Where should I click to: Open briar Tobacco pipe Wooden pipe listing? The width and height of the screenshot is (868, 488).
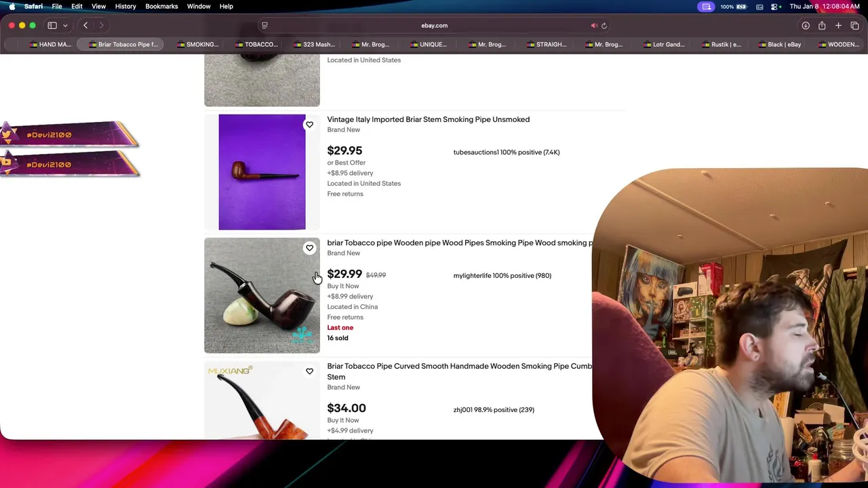click(460, 243)
